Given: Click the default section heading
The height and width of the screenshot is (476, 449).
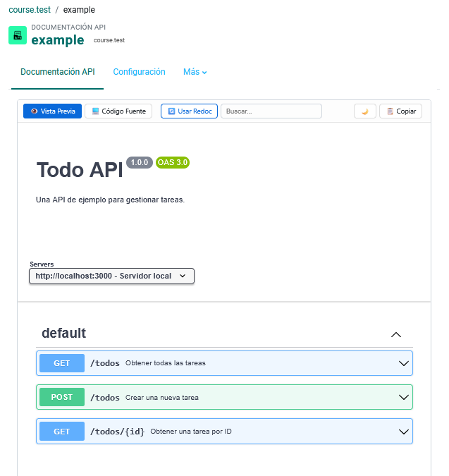Looking at the screenshot, I should [x=63, y=334].
